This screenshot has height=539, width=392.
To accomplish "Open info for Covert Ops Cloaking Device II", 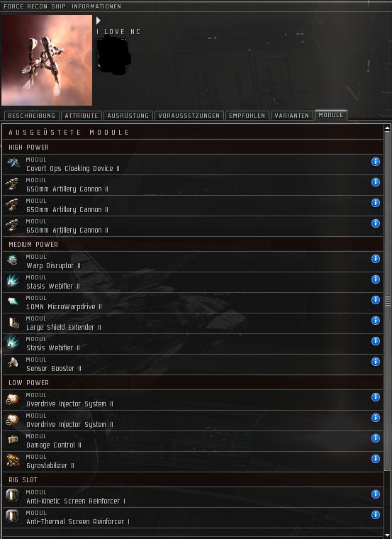I will click(376, 162).
